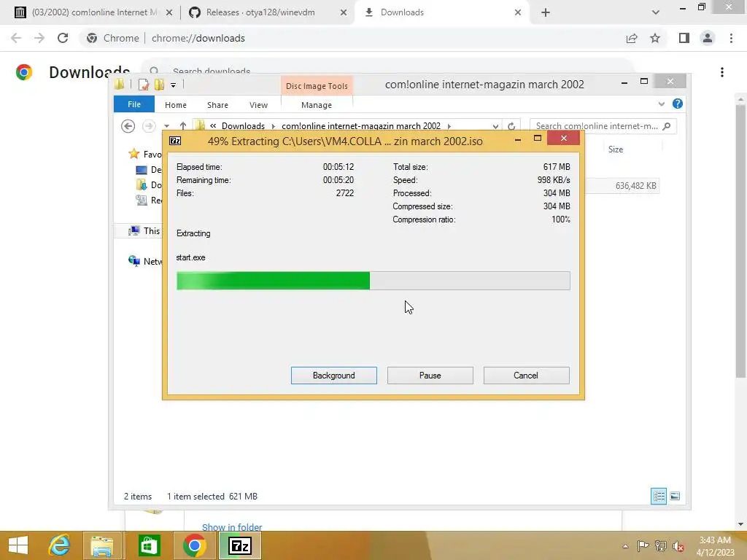Click 636,482 KB file size cell
Screen dimensions: 747x560
[635, 186]
